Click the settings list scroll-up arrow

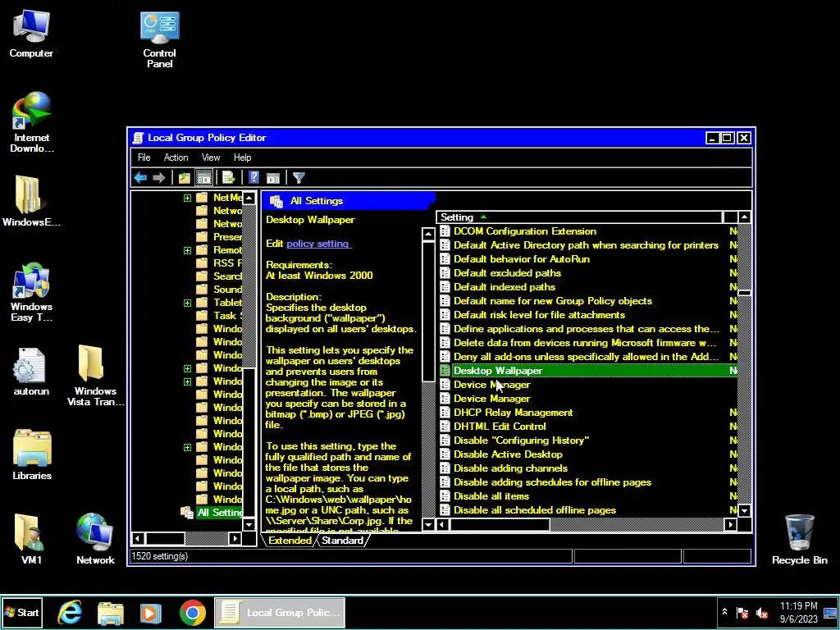pyautogui.click(x=744, y=217)
